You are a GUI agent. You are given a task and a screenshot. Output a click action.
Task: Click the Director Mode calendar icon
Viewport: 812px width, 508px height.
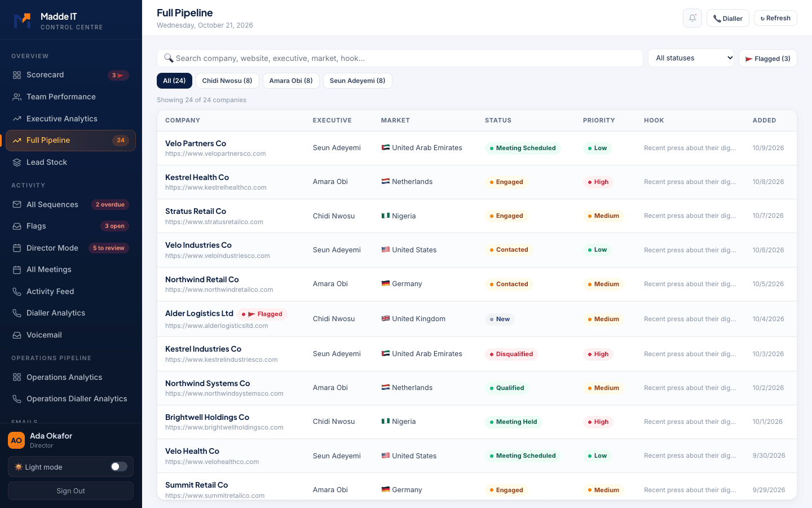(17, 248)
